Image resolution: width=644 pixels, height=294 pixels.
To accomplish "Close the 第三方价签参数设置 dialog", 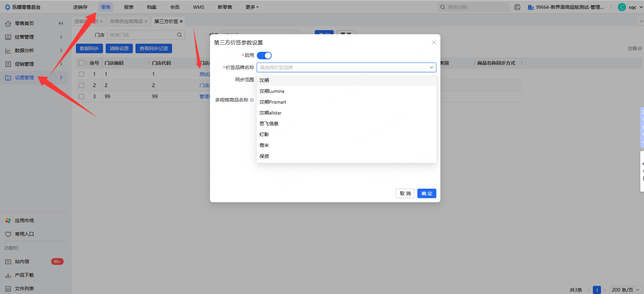I will (x=434, y=42).
